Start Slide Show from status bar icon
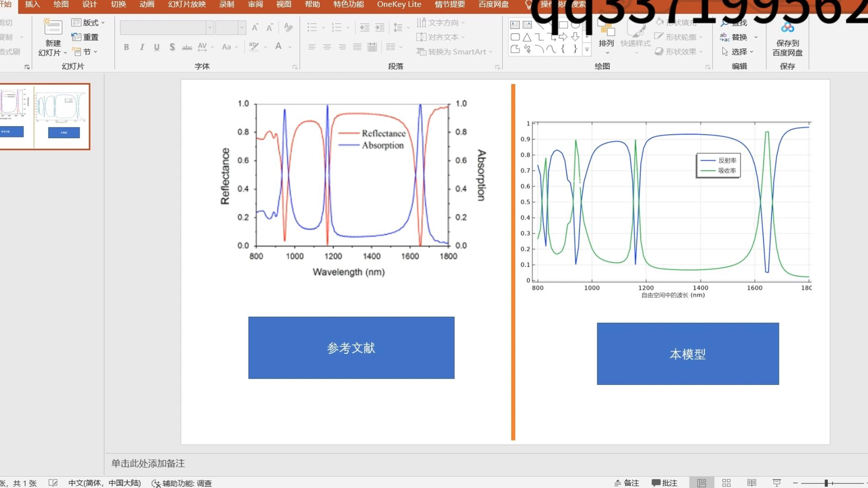Viewport: 868px width, 488px height. [x=777, y=483]
